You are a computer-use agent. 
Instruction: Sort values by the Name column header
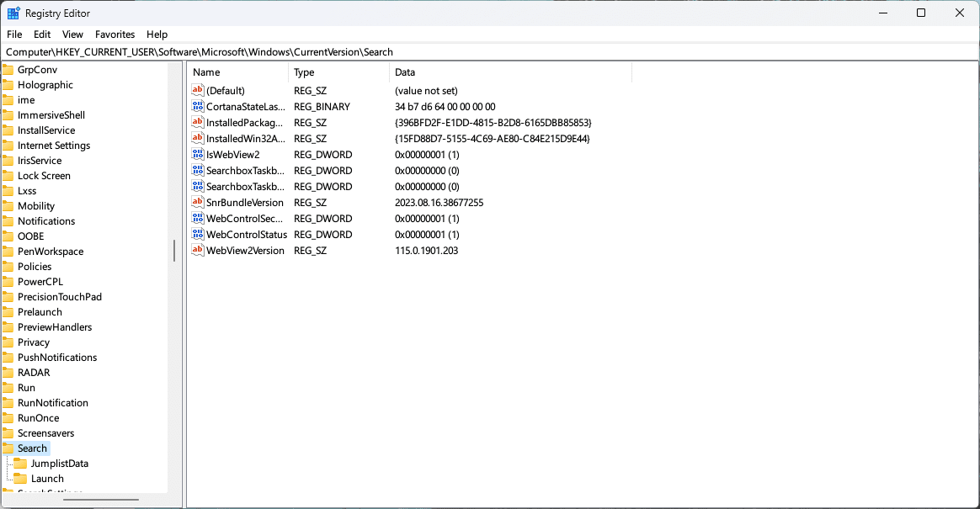click(238, 72)
